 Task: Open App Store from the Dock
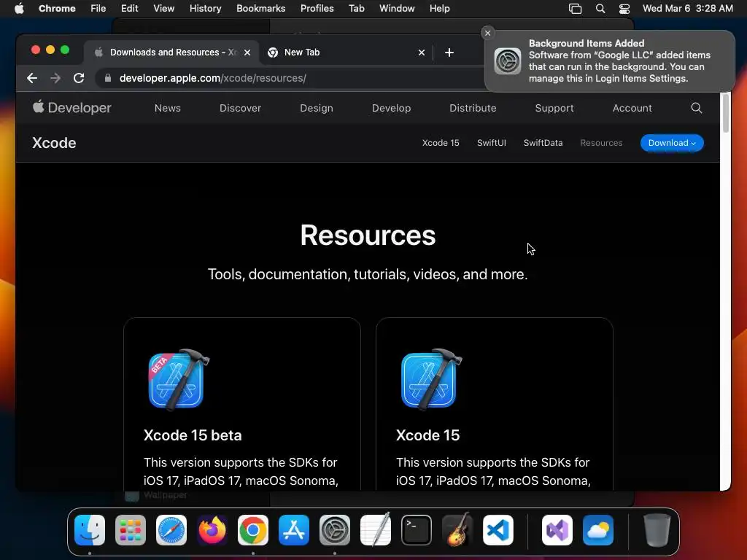pos(294,530)
